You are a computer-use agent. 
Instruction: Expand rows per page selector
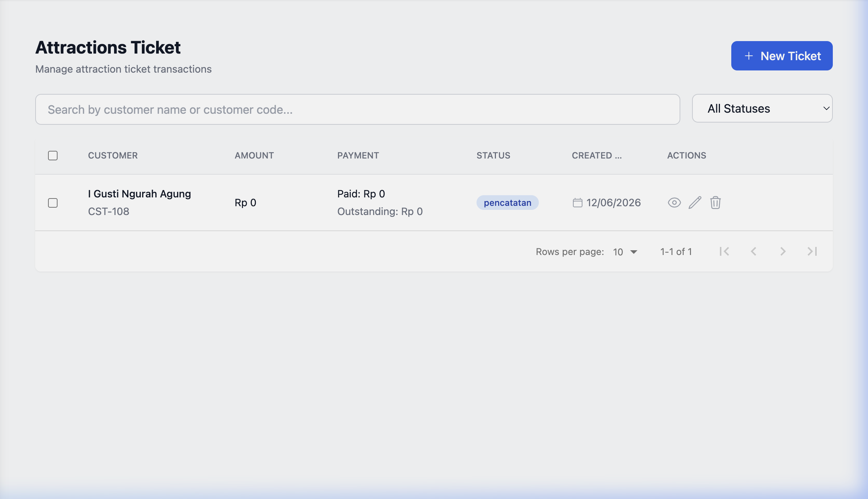[x=625, y=252]
